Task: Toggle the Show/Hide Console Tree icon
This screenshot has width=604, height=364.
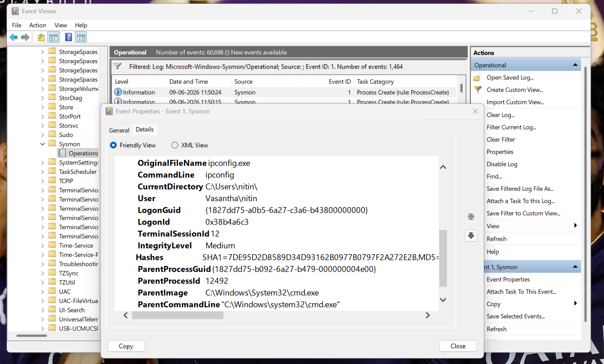Action: [x=54, y=37]
